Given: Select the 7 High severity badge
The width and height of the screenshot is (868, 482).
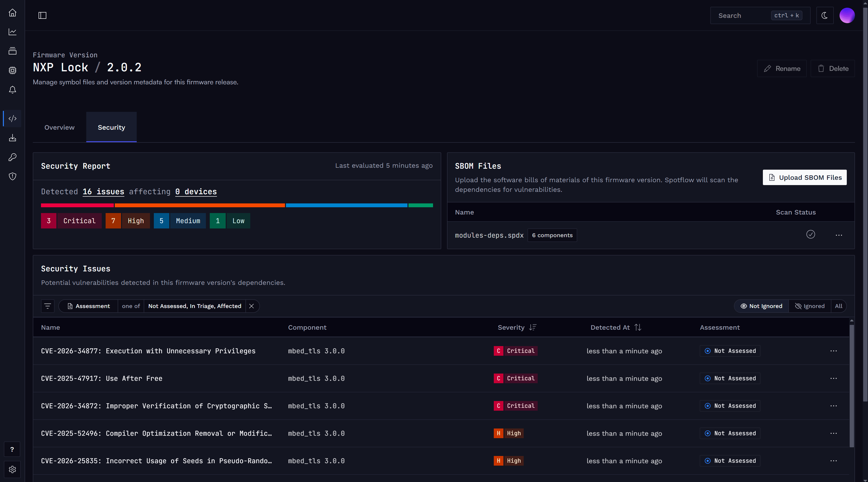Looking at the screenshot, I should (127, 221).
